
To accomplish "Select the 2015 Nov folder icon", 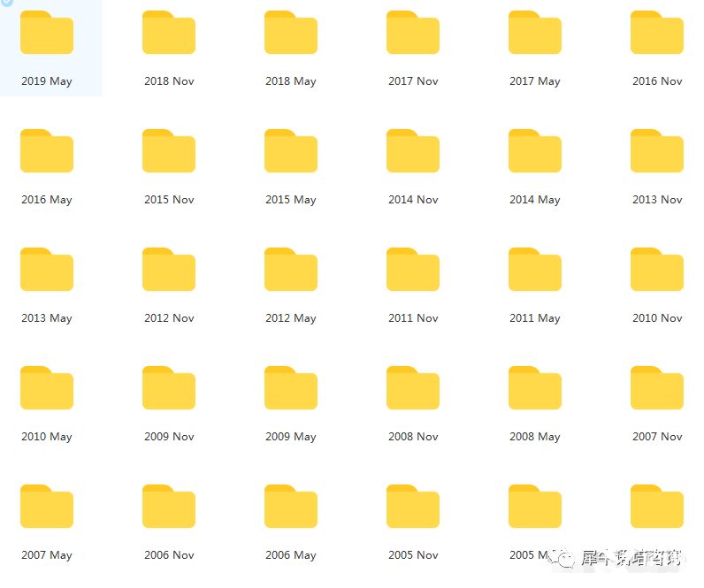I will 169,151.
